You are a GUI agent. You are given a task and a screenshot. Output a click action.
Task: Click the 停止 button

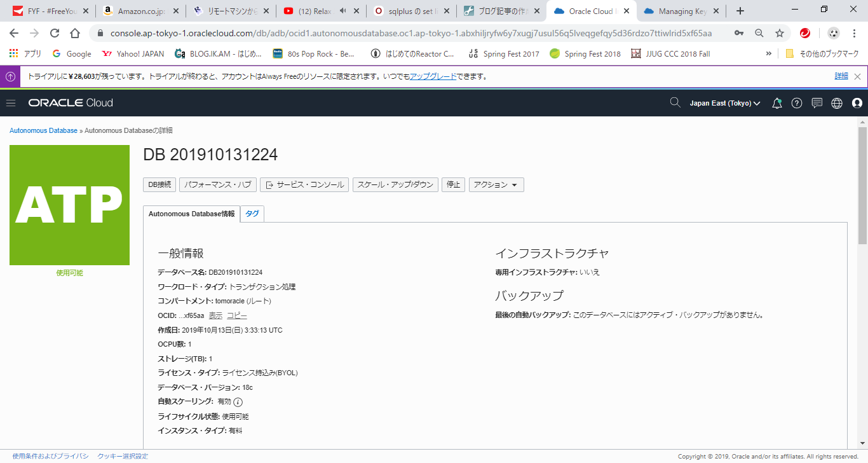453,184
